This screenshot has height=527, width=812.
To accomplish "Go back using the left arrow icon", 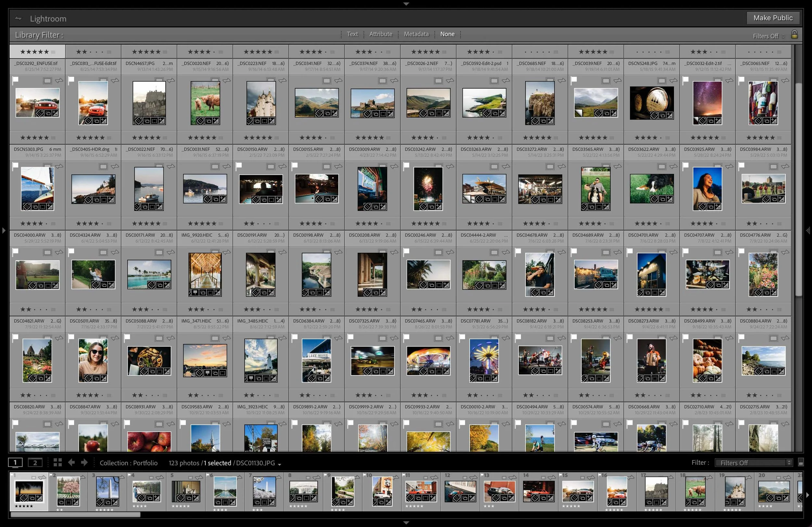I will pyautogui.click(x=71, y=462).
